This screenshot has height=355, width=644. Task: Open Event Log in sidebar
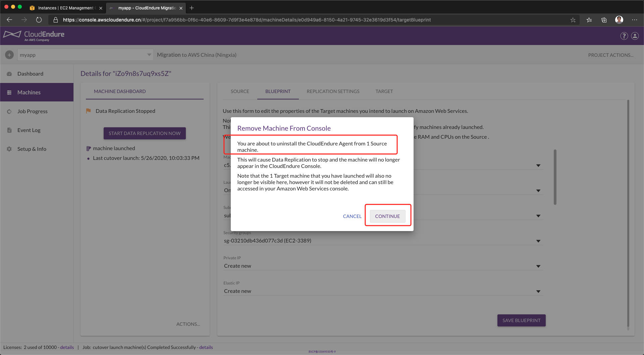[x=29, y=130]
